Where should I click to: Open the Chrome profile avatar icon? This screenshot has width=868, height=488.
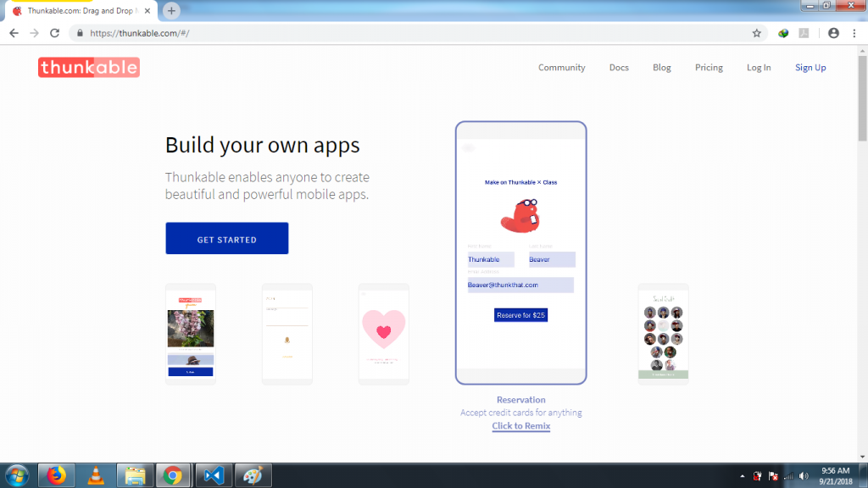tap(833, 33)
